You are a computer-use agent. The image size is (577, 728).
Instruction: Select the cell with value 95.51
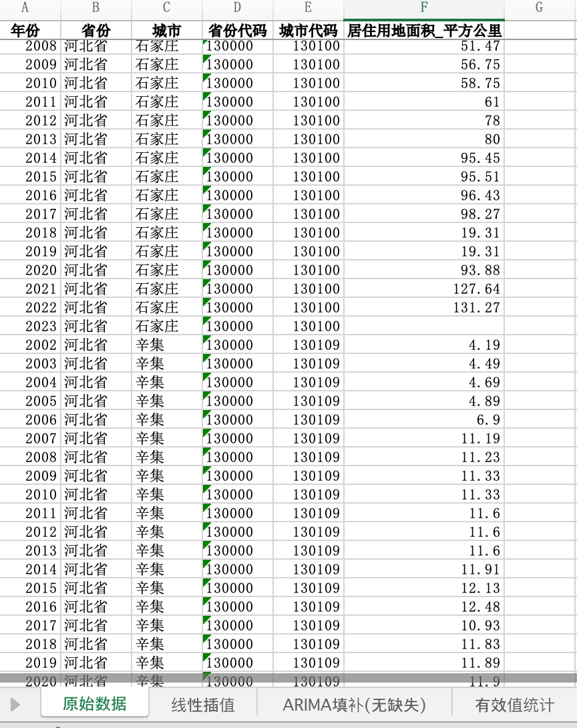[x=424, y=176]
